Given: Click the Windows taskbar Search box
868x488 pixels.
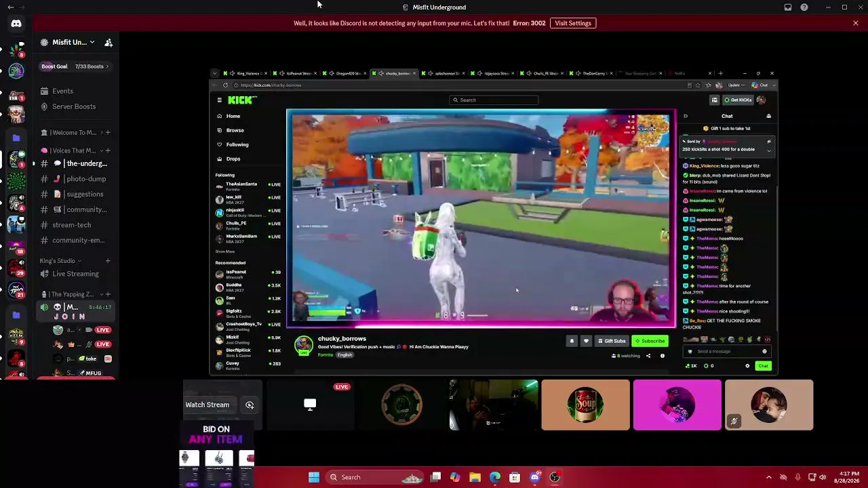Looking at the screenshot, I should tap(376, 477).
